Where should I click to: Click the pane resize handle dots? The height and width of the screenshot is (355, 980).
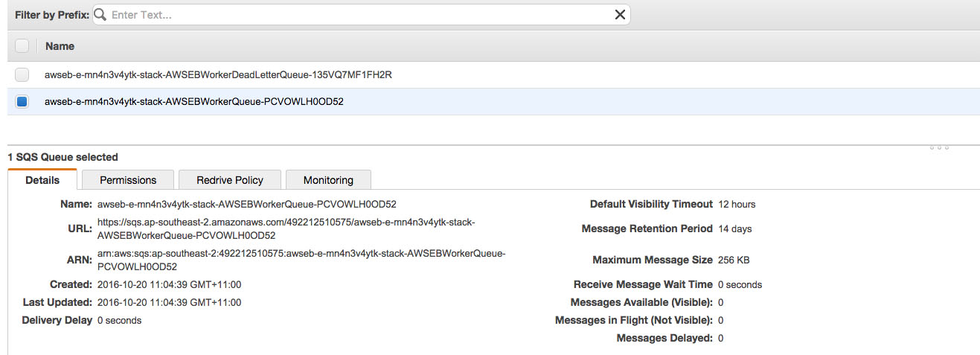coord(939,147)
